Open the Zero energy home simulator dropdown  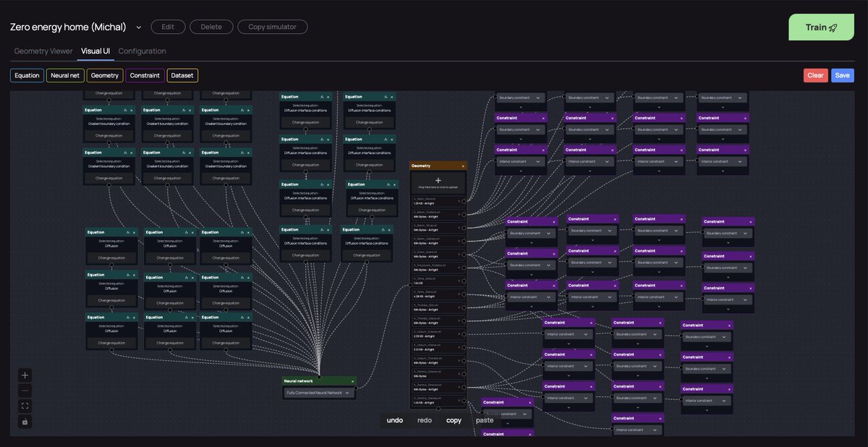coord(139,27)
